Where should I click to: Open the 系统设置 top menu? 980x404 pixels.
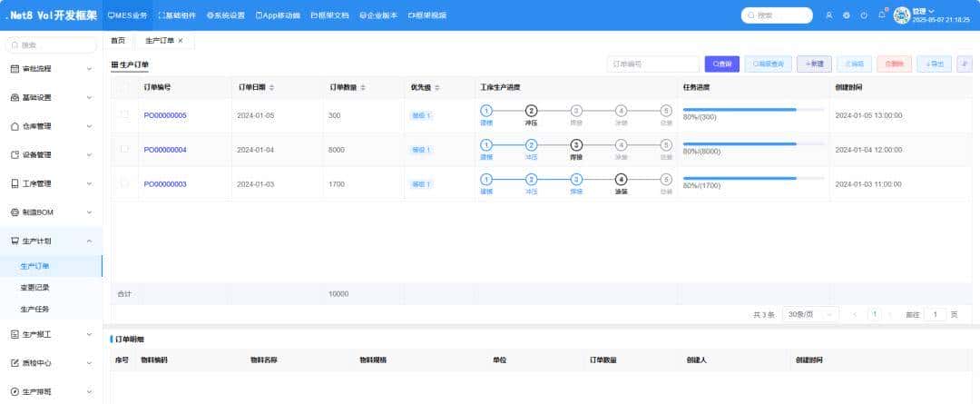[x=225, y=15]
